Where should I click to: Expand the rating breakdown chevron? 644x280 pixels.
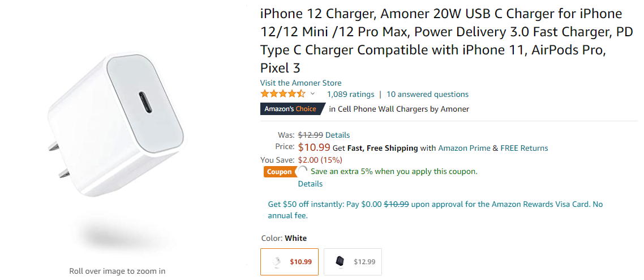(x=313, y=94)
